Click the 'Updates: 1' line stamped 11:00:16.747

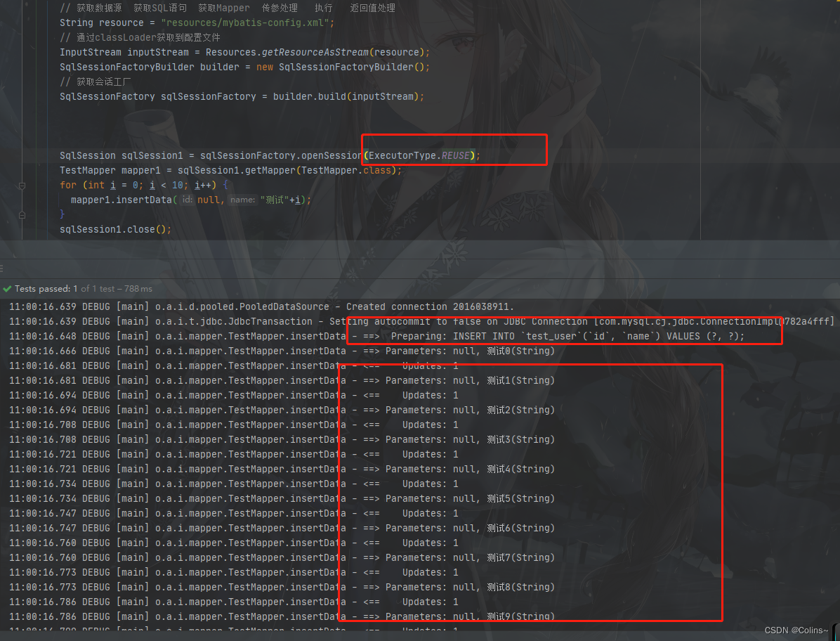pos(234,513)
